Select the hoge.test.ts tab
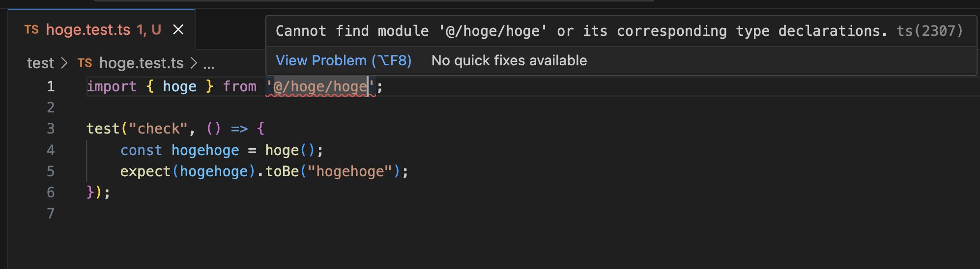 102,29
